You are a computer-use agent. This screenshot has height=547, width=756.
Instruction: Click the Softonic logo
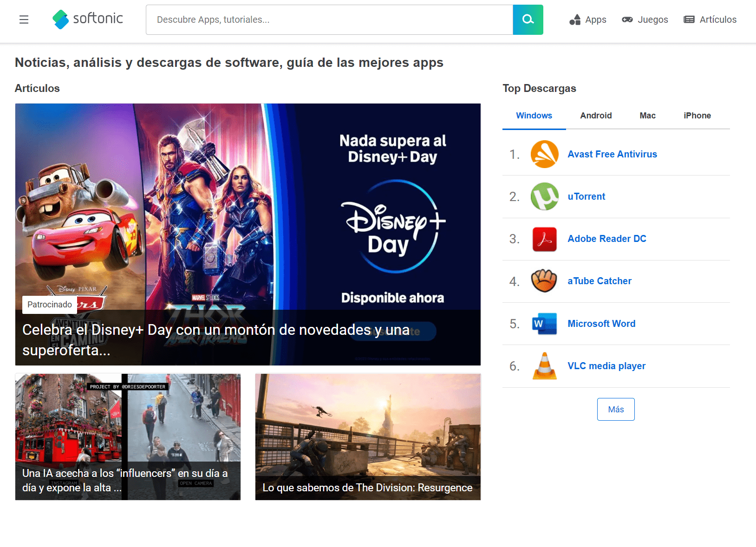(88, 19)
